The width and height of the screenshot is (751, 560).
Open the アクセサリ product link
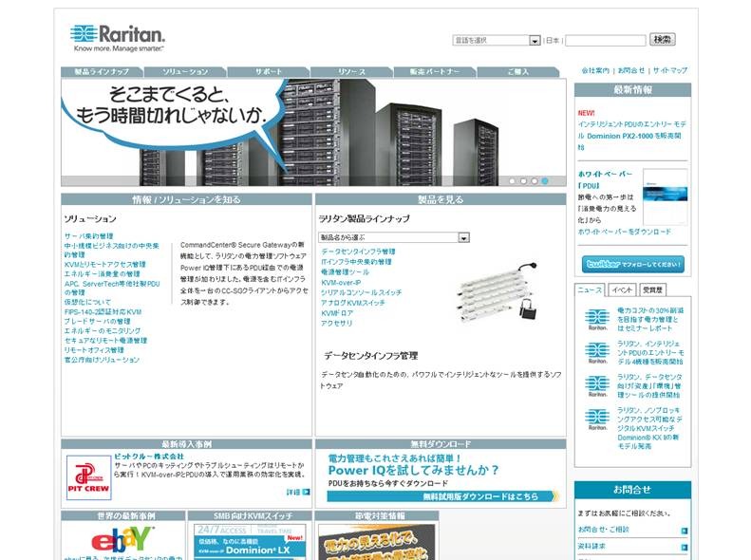(x=337, y=323)
